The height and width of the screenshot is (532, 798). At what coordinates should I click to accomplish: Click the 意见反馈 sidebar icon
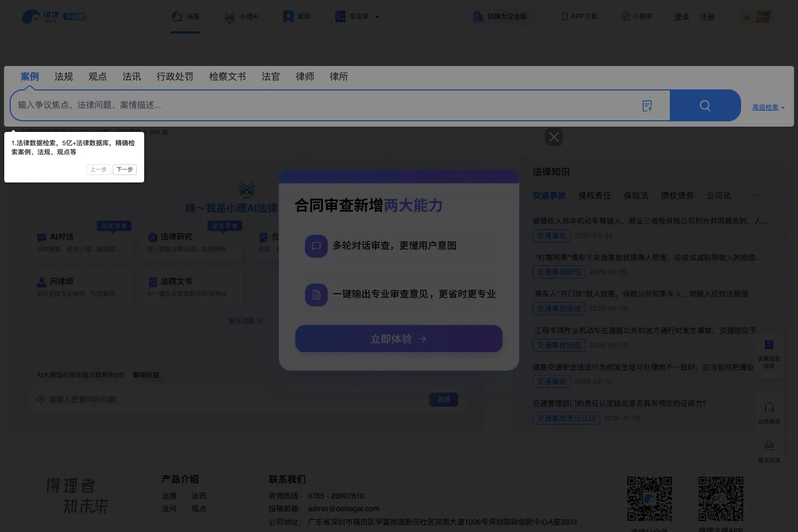[x=769, y=452]
